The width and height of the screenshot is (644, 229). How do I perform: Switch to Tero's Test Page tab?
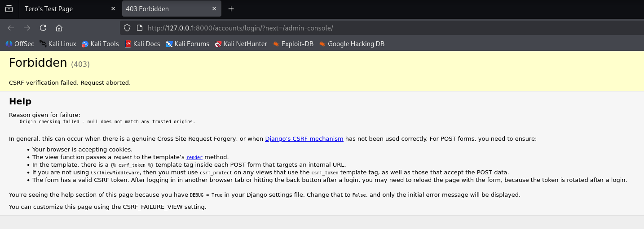pyautogui.click(x=63, y=9)
